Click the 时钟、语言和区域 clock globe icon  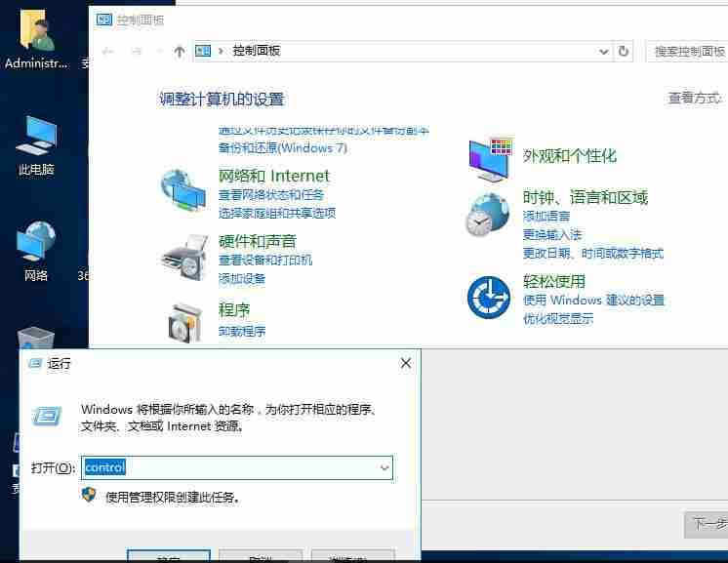488,215
